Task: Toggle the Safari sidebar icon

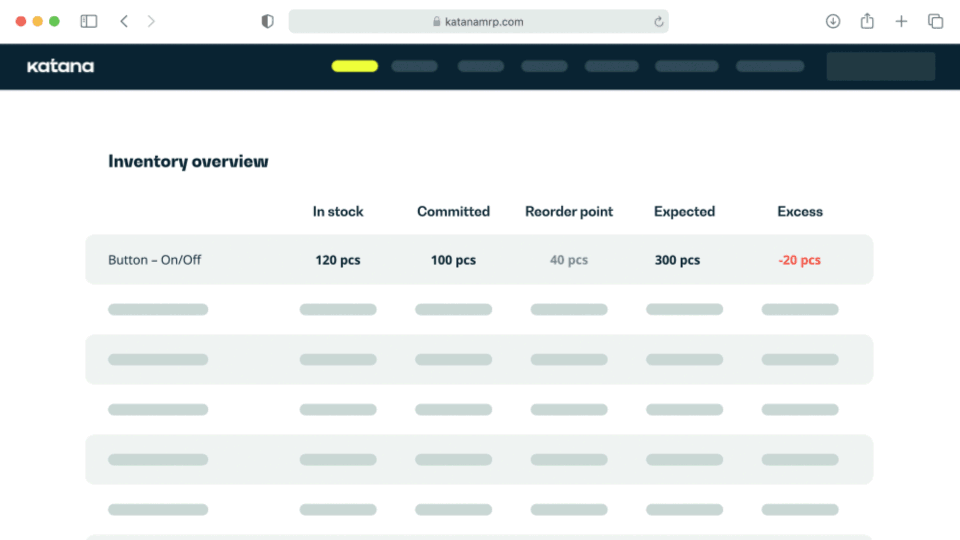Action: (89, 21)
